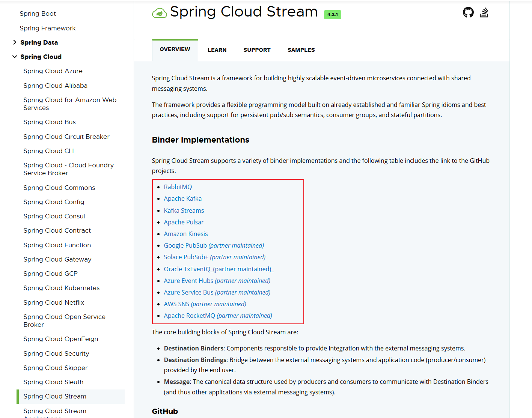
Task: Switch to the Overview tab
Action: (175, 50)
